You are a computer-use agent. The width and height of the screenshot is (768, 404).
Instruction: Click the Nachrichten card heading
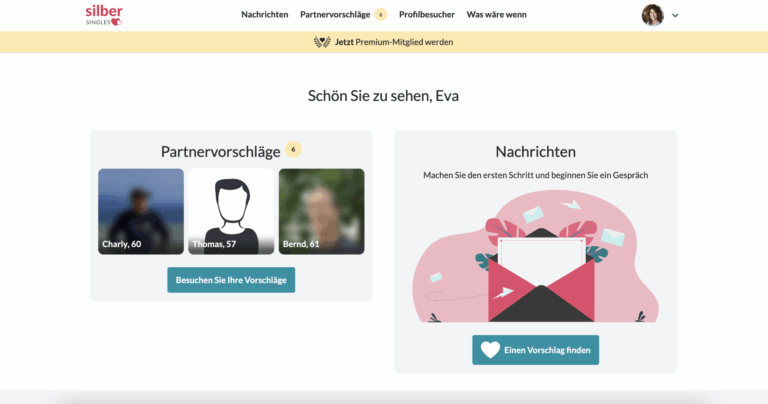[535, 152]
